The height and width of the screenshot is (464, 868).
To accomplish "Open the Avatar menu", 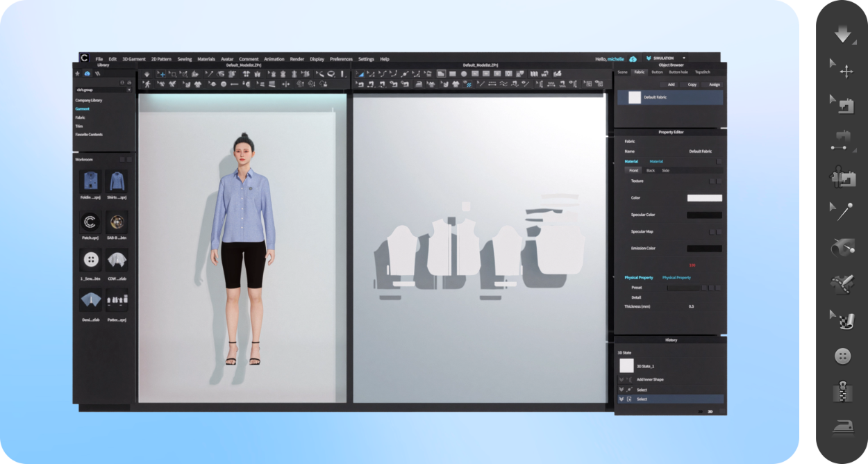I will [227, 59].
